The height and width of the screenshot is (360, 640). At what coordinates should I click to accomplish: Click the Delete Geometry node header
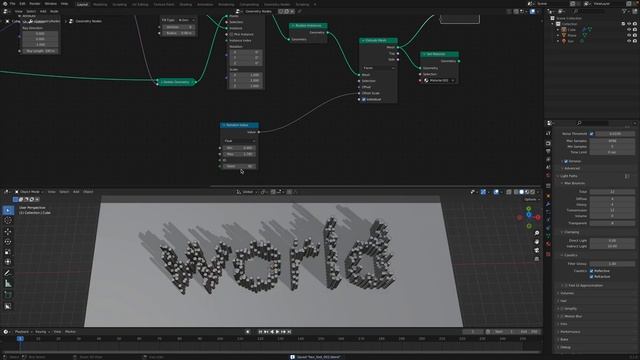click(176, 82)
